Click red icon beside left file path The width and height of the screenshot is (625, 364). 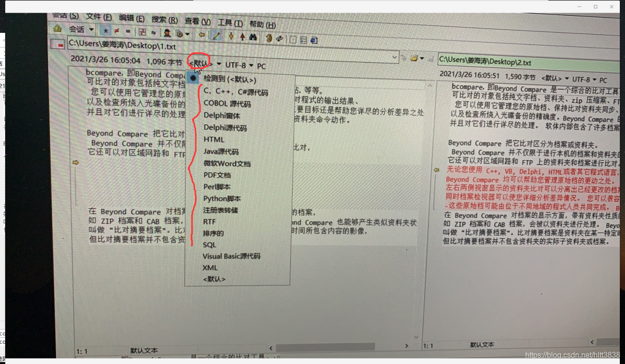58,44
